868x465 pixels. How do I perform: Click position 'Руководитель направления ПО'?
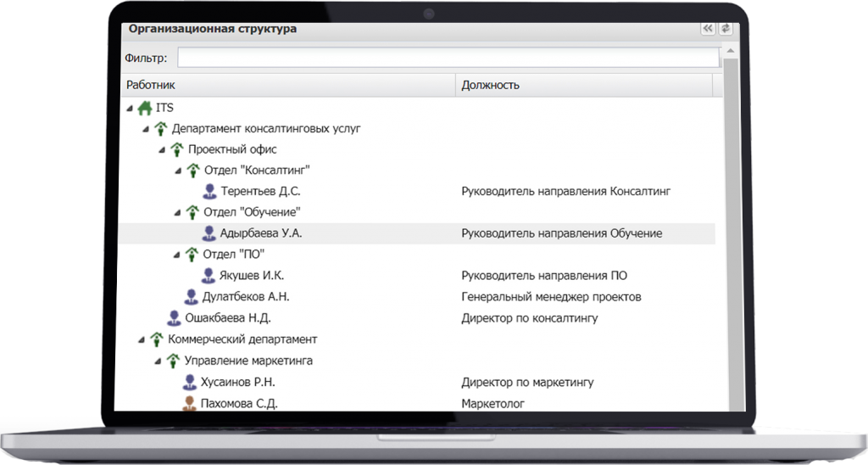[544, 276]
